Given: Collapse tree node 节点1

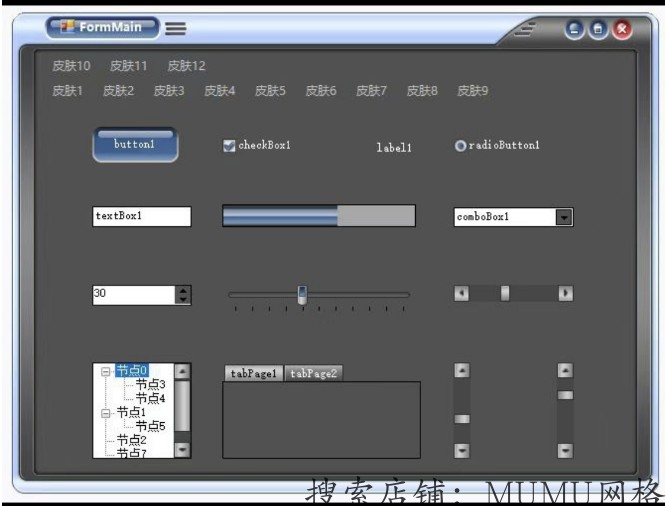Looking at the screenshot, I should (x=106, y=413).
